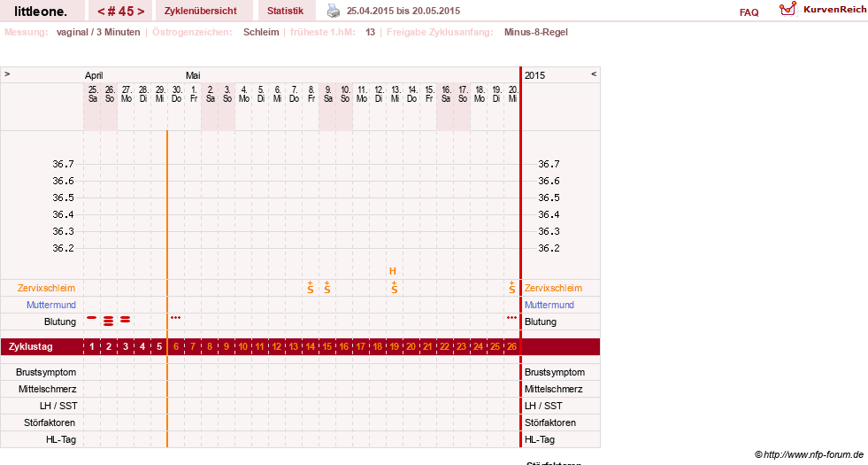Select cycle day 6 cell
The height and width of the screenshot is (465, 868).
(x=176, y=347)
